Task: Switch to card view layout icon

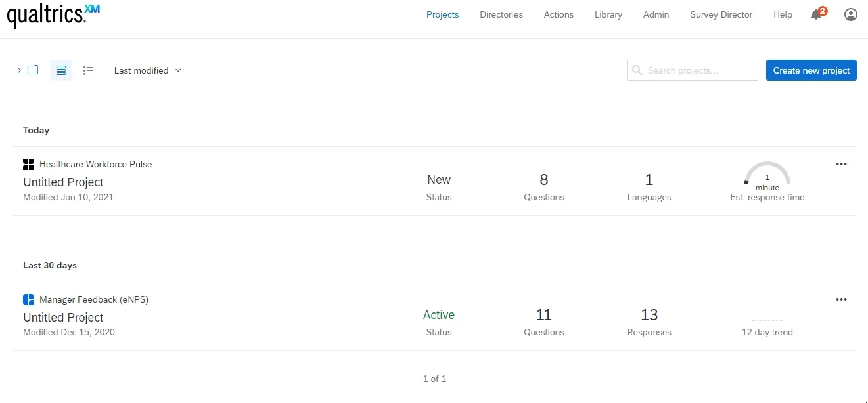Action: pyautogui.click(x=61, y=70)
